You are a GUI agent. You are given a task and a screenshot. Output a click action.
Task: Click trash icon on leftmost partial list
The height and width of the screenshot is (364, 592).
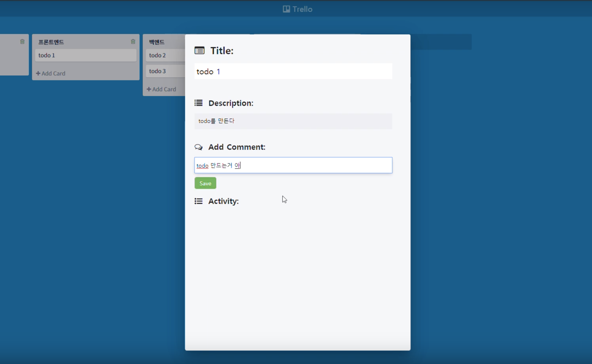(22, 42)
